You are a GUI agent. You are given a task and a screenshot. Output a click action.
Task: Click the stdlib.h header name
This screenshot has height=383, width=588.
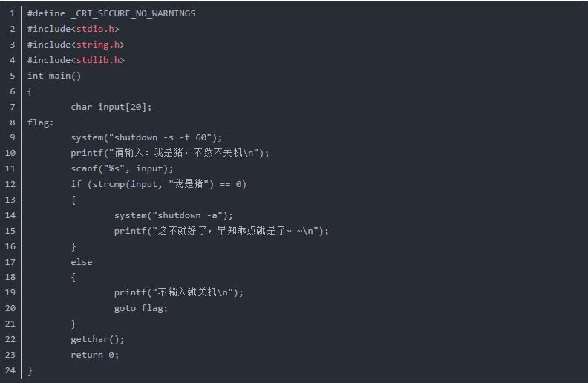(97, 60)
